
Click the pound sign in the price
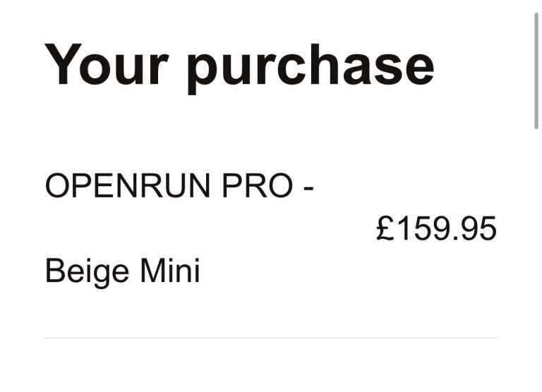tap(385, 229)
